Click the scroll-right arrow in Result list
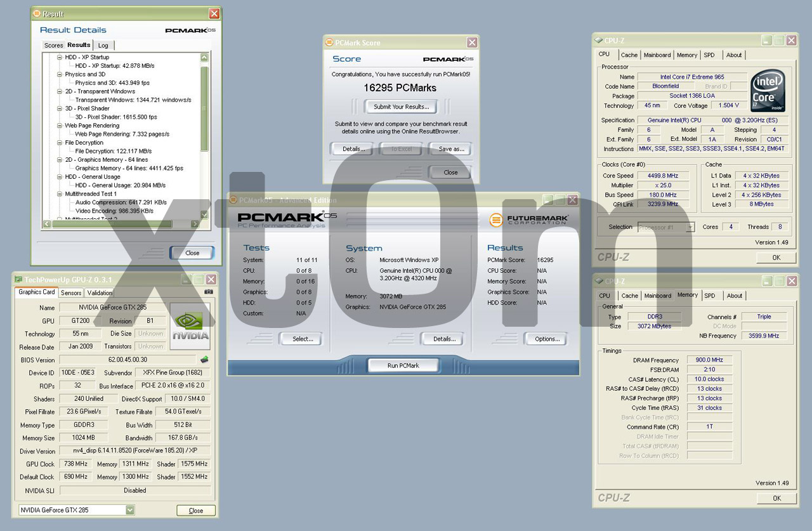Screen dimensions: 812x531 click(197, 224)
